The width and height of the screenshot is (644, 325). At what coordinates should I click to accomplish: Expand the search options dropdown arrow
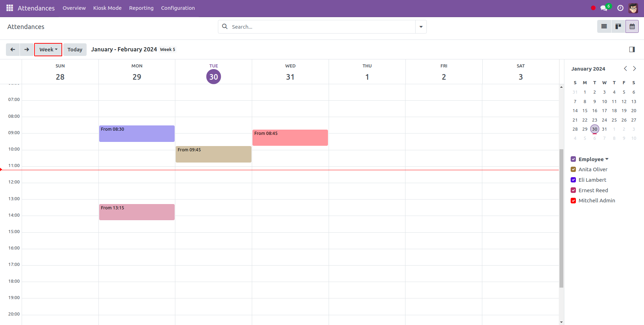421,27
